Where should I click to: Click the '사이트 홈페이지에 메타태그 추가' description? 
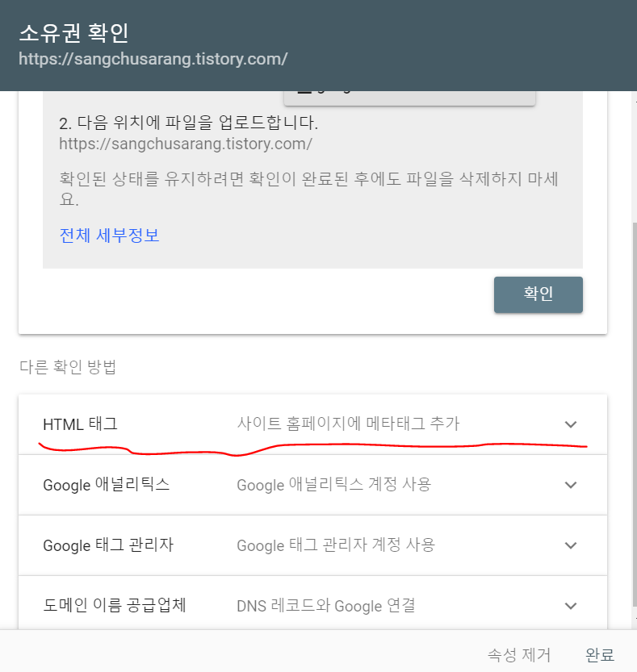[x=348, y=424]
